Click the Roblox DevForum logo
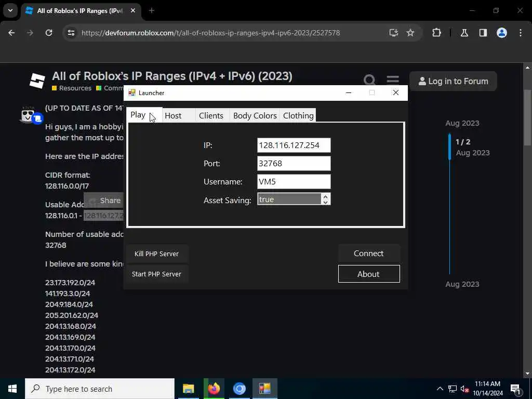The image size is (532, 399). pyautogui.click(x=37, y=81)
